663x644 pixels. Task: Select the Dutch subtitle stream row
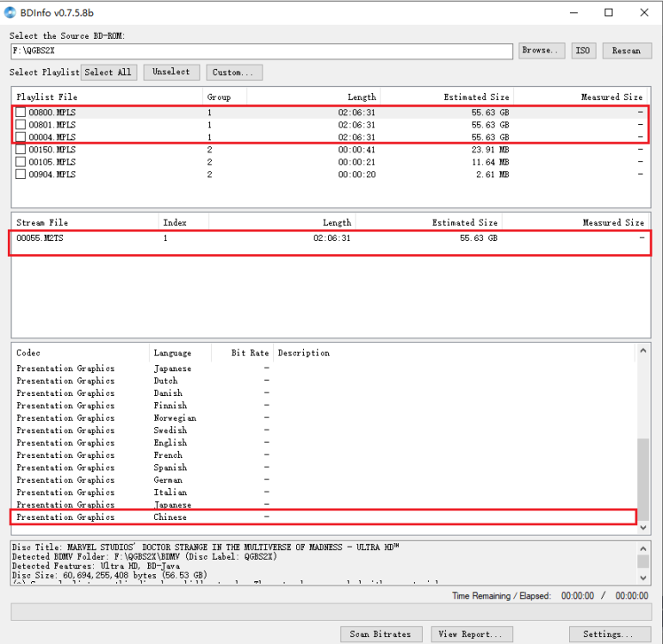click(x=324, y=381)
